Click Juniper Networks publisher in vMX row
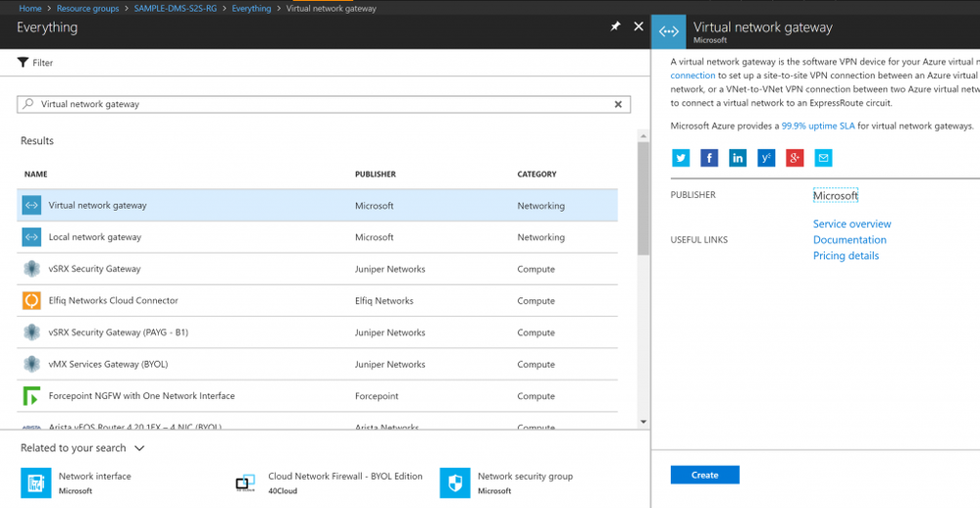The width and height of the screenshot is (980, 508). click(390, 364)
